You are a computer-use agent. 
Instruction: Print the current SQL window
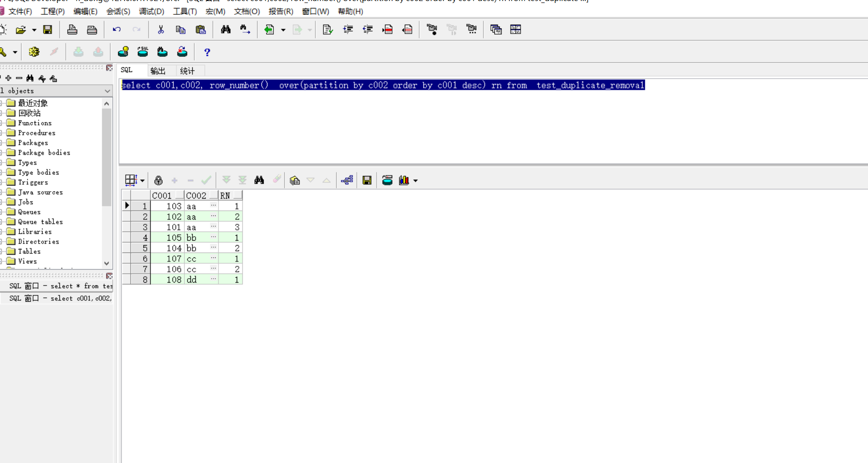72,29
